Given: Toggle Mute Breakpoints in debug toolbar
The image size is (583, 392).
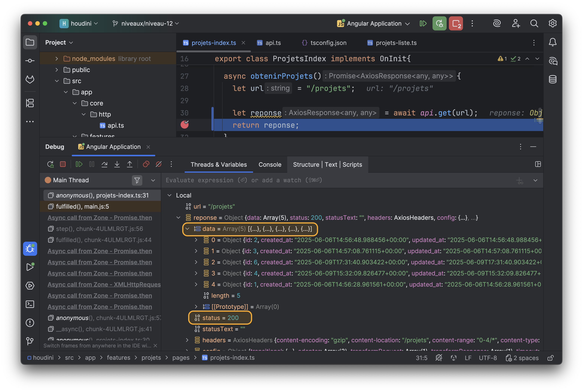Looking at the screenshot, I should pyautogui.click(x=158, y=164).
